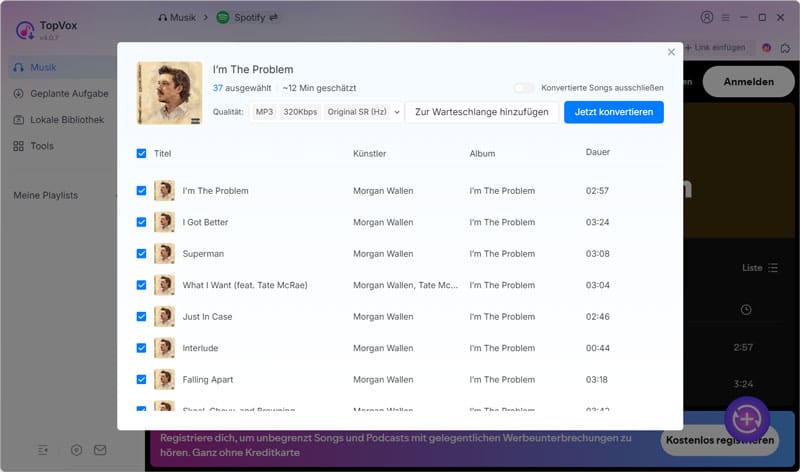Click the Interlude song thumbnail
The height and width of the screenshot is (472, 800).
[164, 348]
